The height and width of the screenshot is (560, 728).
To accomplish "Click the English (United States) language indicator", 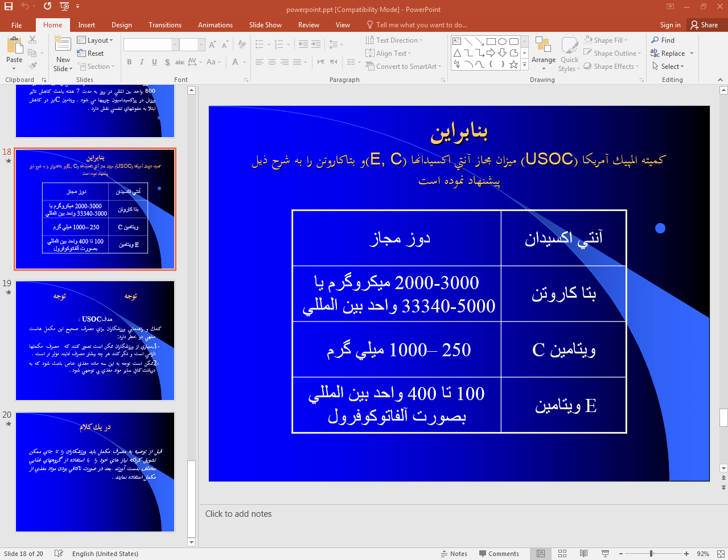I will pyautogui.click(x=105, y=554).
